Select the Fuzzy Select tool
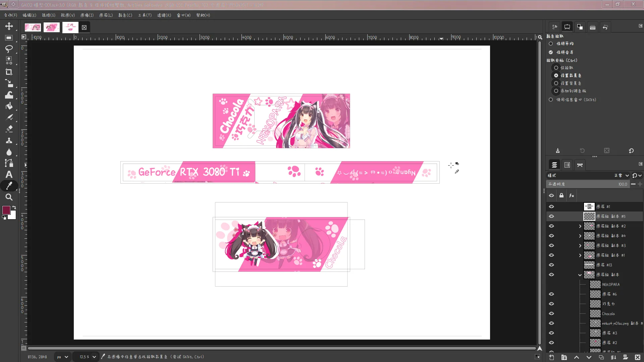644x362 pixels. 9,61
